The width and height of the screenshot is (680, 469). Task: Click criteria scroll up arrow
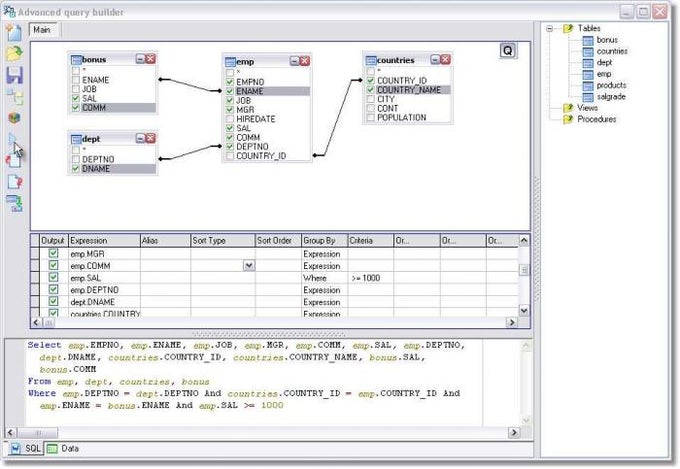(x=524, y=240)
